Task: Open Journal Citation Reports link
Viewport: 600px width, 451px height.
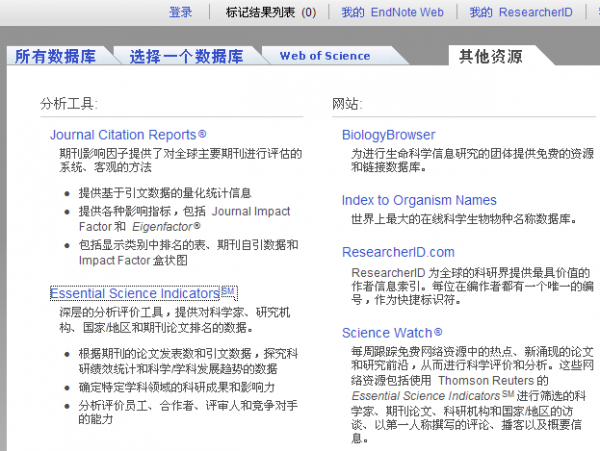Action: (x=128, y=135)
